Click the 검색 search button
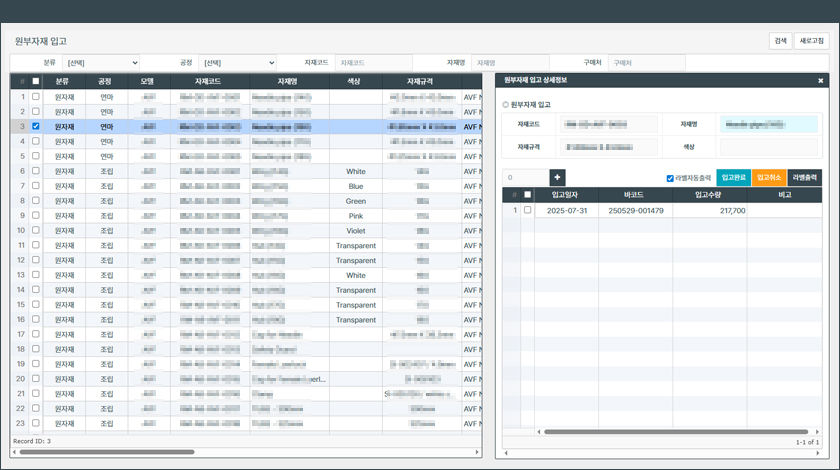The height and width of the screenshot is (470, 840). click(780, 41)
